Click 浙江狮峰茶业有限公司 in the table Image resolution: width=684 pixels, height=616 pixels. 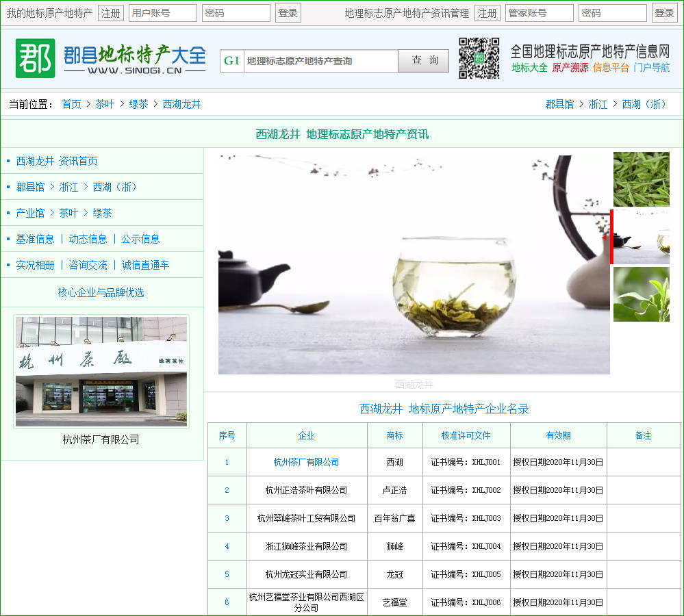pos(306,546)
